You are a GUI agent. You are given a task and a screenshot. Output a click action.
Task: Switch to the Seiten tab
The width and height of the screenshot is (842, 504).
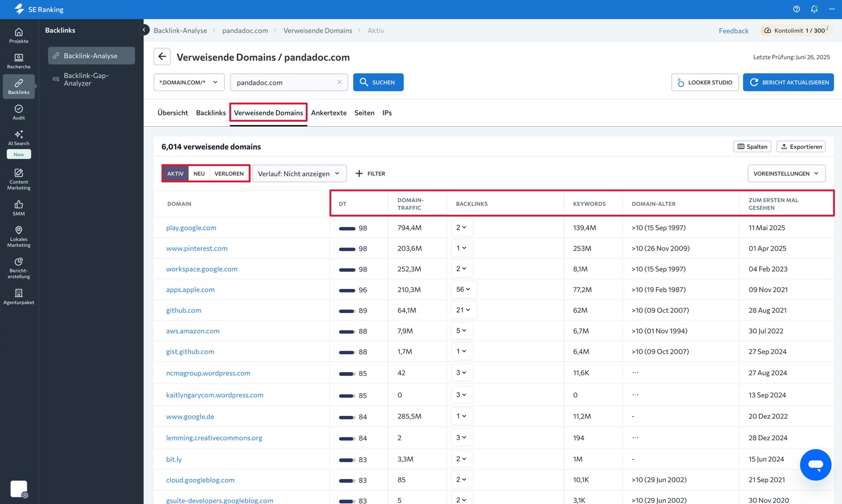364,113
